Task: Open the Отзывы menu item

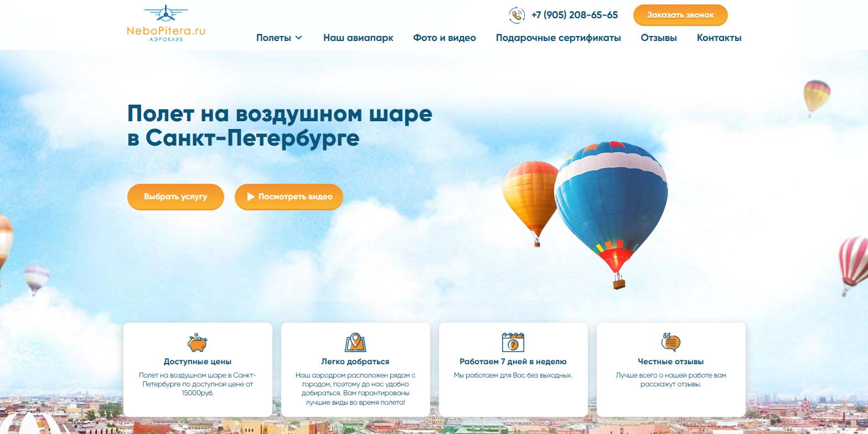Action: [x=659, y=38]
